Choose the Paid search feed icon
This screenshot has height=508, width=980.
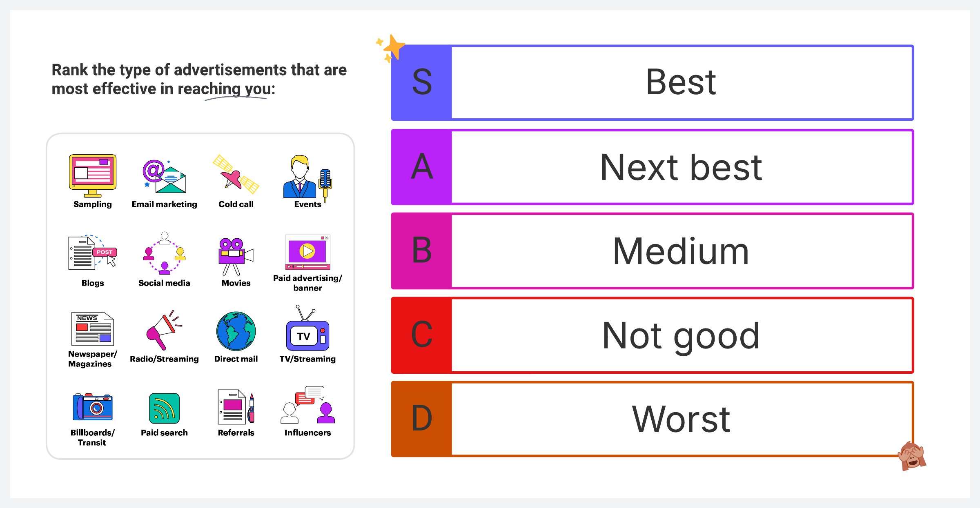[164, 408]
